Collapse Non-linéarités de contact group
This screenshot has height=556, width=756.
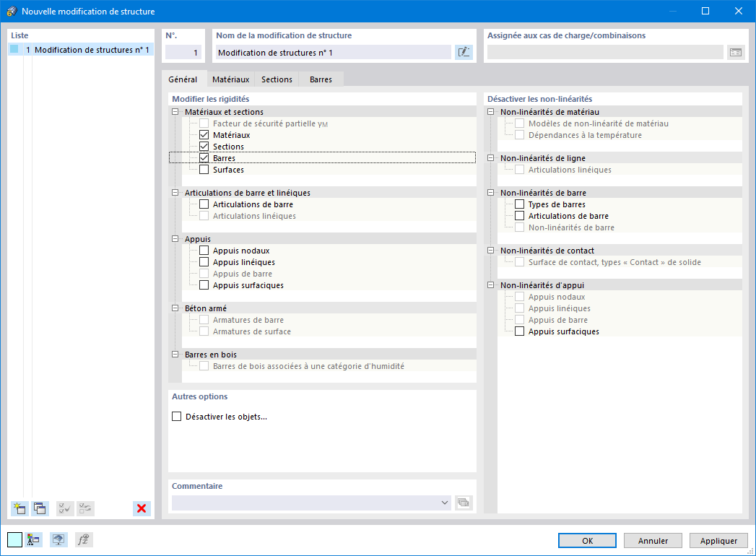click(490, 251)
